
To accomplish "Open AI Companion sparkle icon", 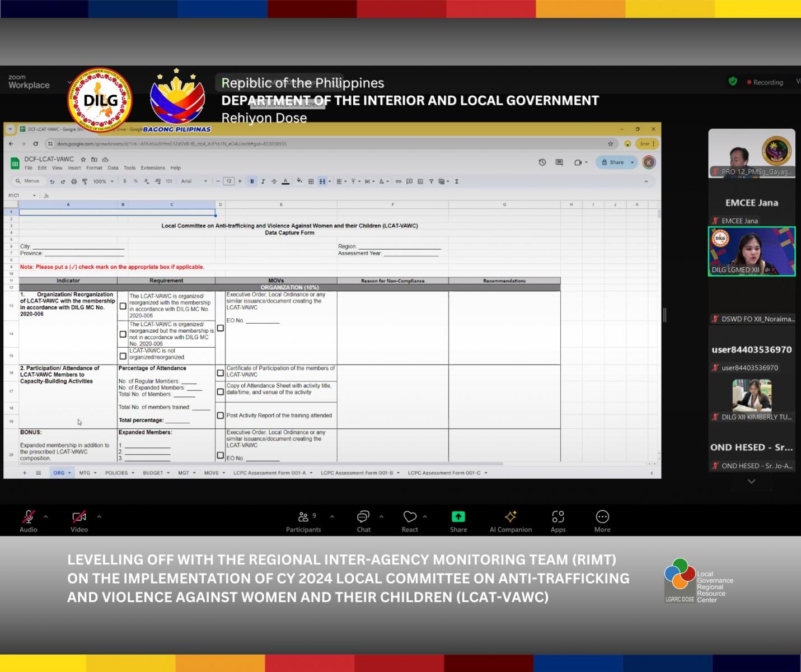I will click(x=510, y=516).
